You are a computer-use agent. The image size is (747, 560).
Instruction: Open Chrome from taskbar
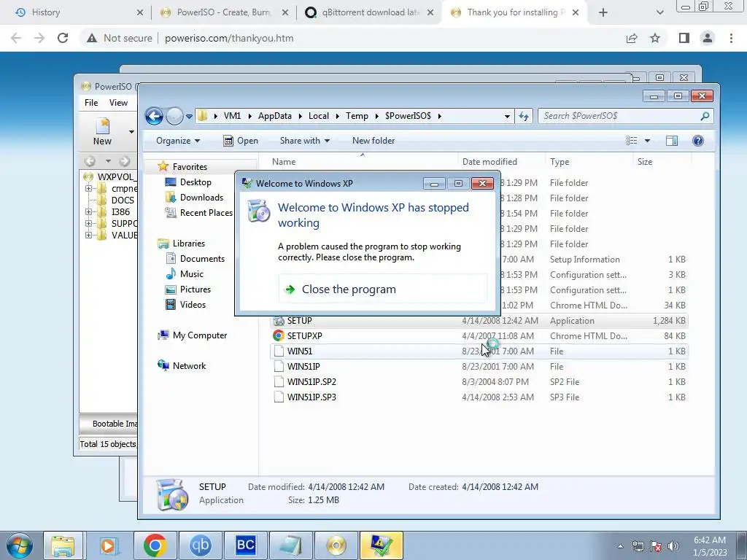click(155, 545)
